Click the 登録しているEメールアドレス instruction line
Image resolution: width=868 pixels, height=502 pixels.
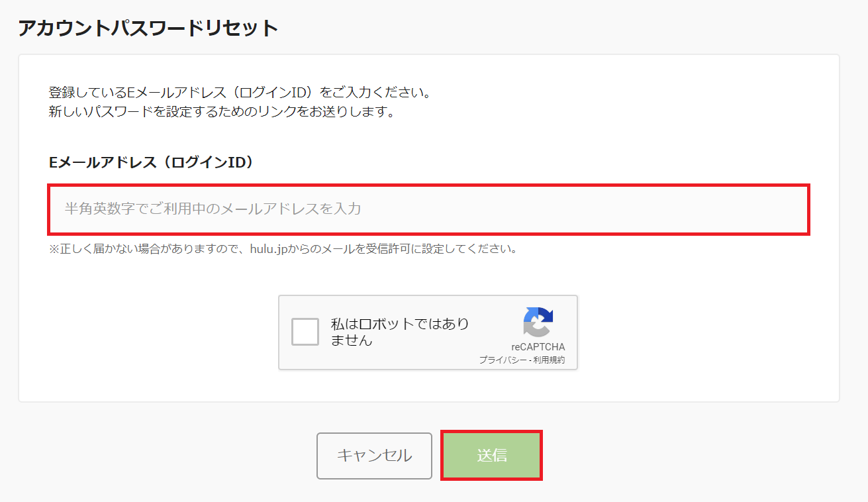click(x=240, y=92)
